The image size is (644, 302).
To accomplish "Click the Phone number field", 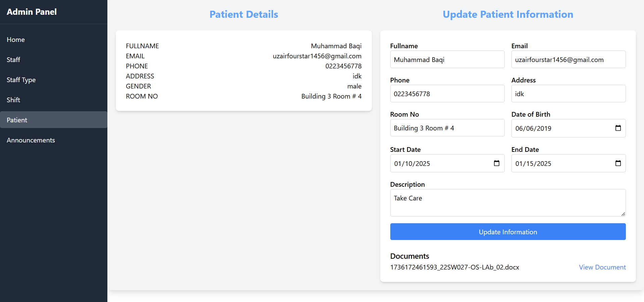I will click(x=447, y=94).
